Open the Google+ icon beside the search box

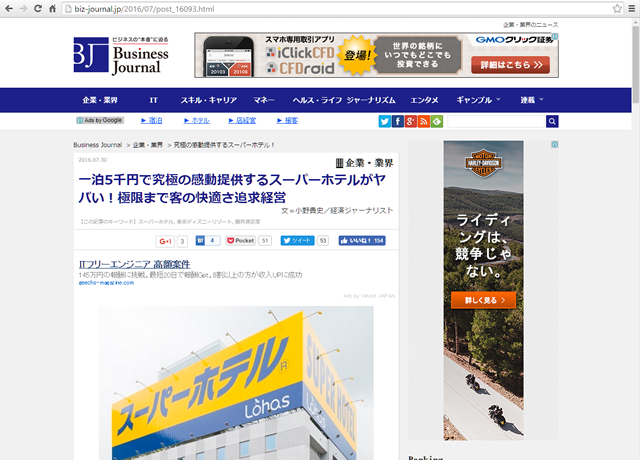[x=411, y=121]
